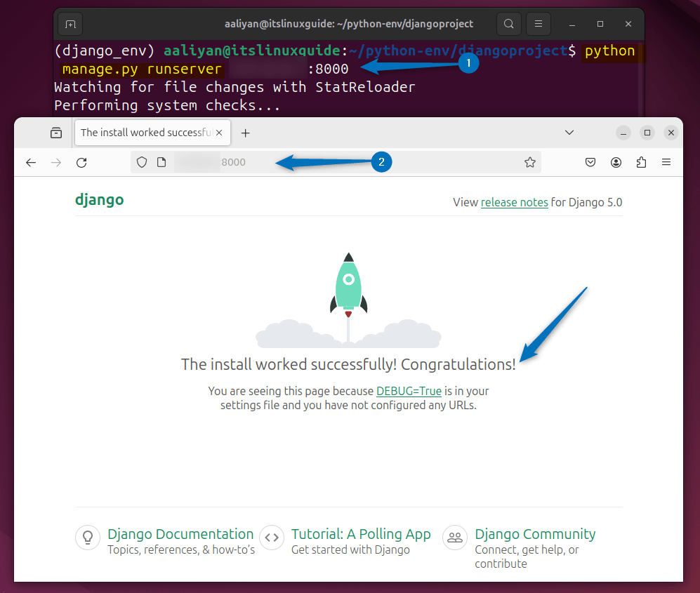Click the lightbulb icon beside Django Documentation

87,537
